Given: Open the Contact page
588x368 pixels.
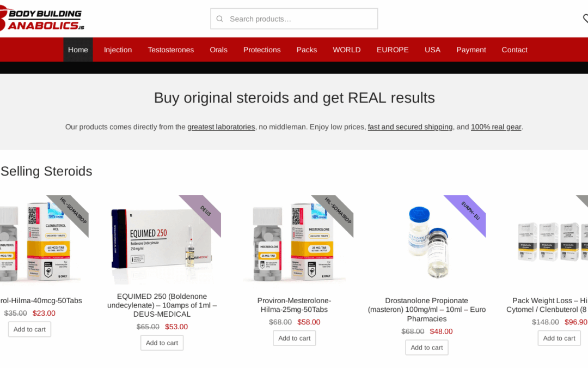Looking at the screenshot, I should (514, 50).
